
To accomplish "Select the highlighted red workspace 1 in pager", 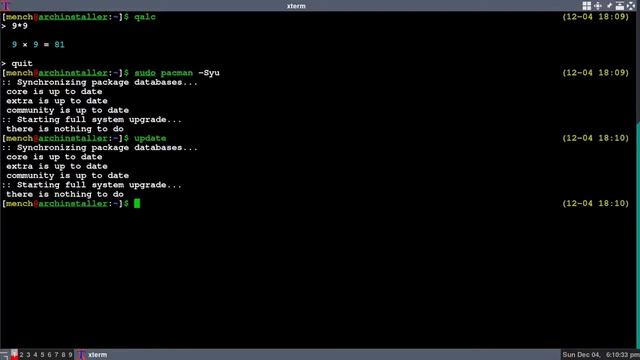I will coord(14,355).
